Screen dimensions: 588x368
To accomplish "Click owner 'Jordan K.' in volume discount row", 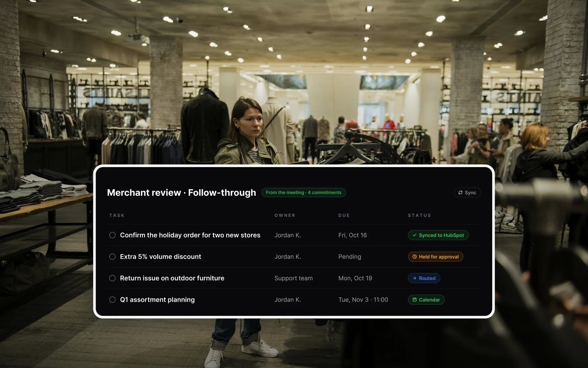I will pos(287,256).
